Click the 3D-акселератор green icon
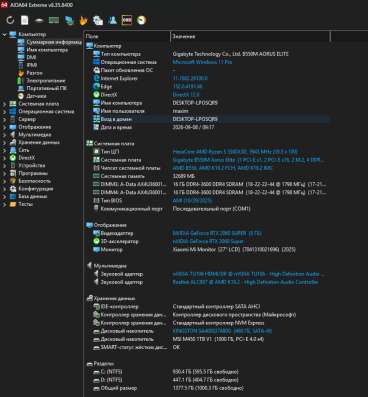The width and height of the screenshot is (368, 397). tap(96, 241)
